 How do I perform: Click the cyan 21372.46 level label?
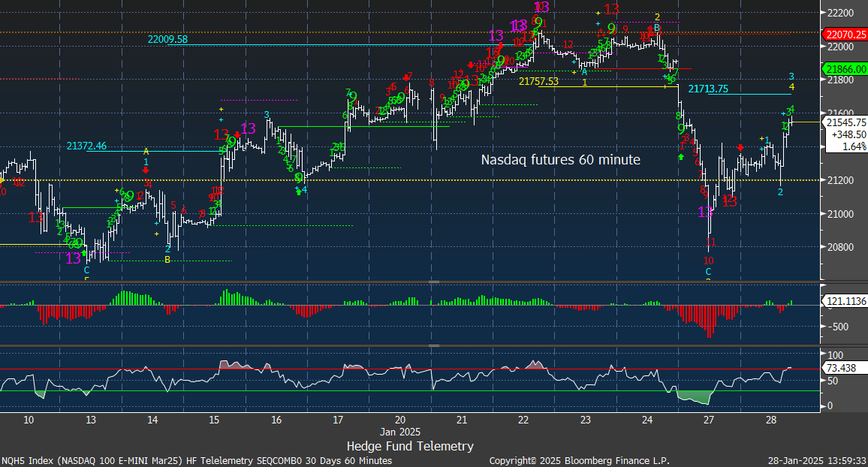(86, 146)
